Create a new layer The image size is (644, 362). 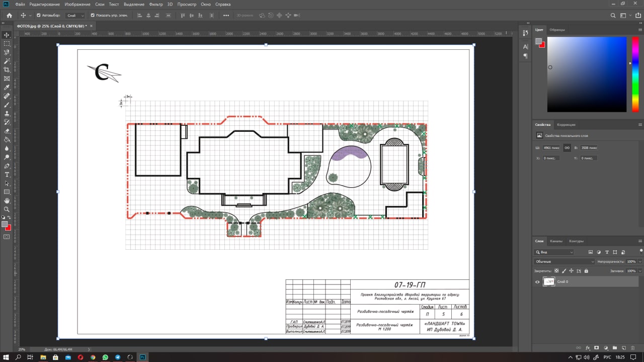click(623, 348)
